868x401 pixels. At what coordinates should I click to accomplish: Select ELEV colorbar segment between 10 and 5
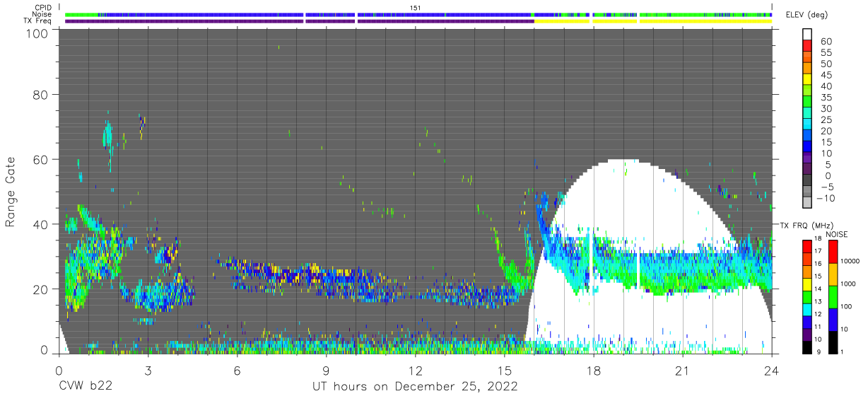pos(807,158)
